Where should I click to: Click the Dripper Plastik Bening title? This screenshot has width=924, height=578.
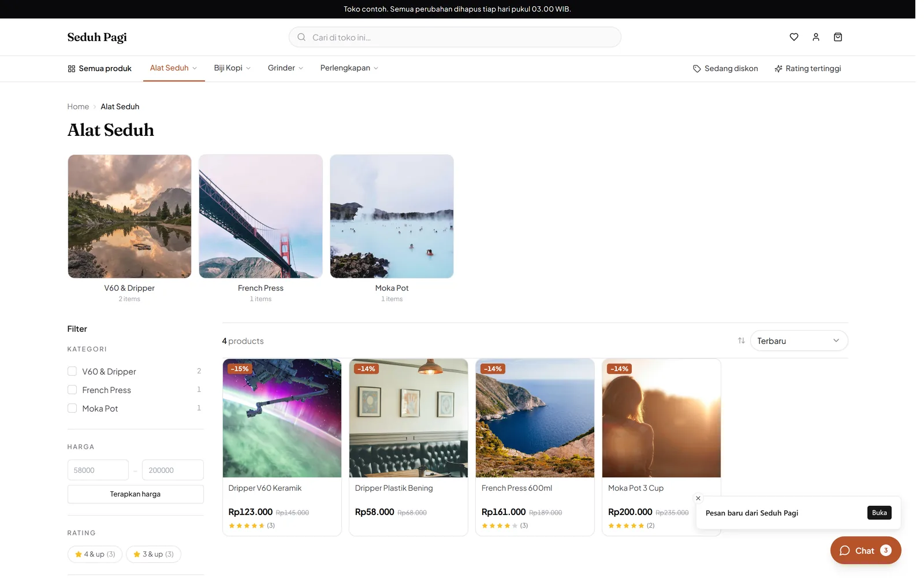coord(394,488)
